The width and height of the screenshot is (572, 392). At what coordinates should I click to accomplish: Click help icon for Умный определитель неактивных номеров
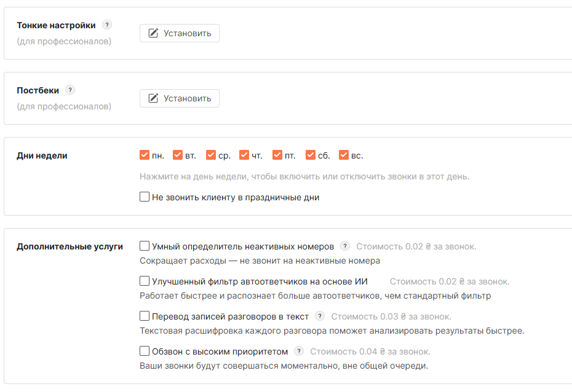(344, 246)
